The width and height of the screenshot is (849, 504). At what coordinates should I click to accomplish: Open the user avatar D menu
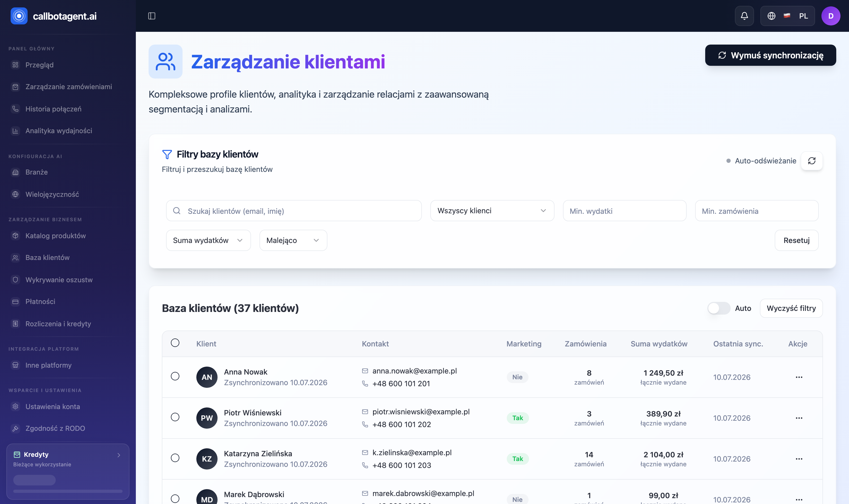pos(831,16)
